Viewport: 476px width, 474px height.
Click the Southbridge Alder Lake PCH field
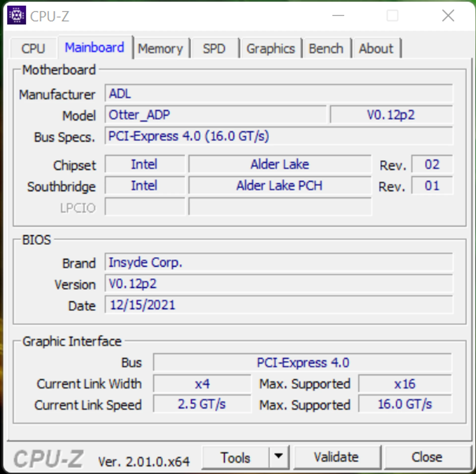click(280, 185)
